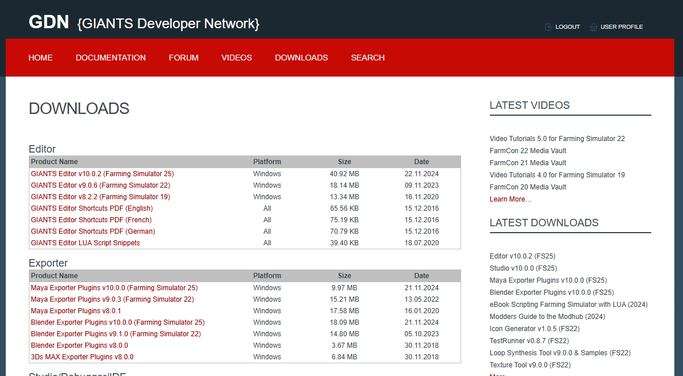
Task: Download GIANTS Editor v9.0.6 (Farming Simulator 22)
Action: click(101, 185)
